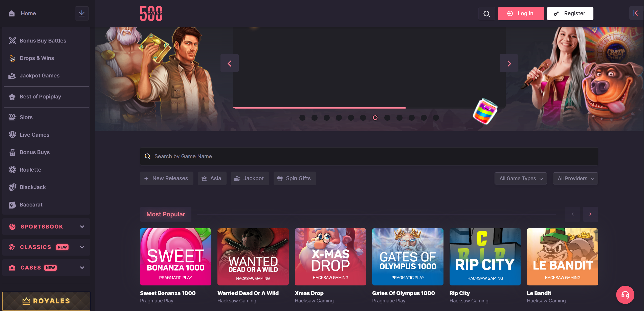Open live support headset chat bubble

625,295
